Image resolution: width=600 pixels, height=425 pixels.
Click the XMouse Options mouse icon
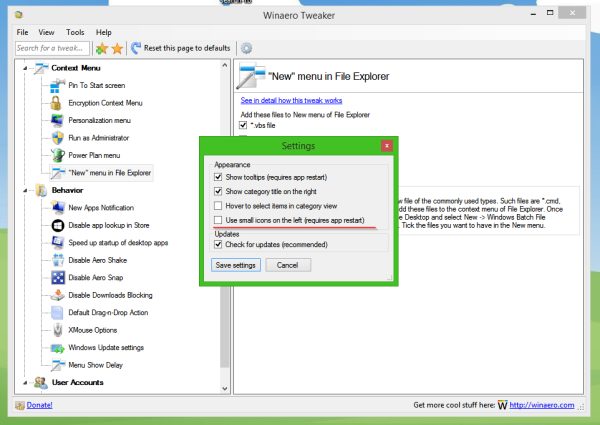point(58,330)
